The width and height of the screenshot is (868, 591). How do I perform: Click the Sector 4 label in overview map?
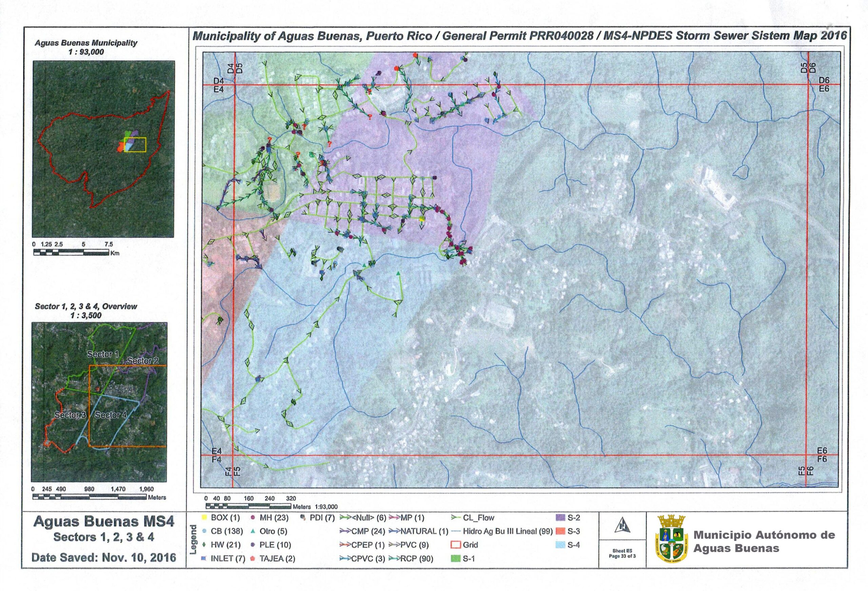(x=111, y=415)
